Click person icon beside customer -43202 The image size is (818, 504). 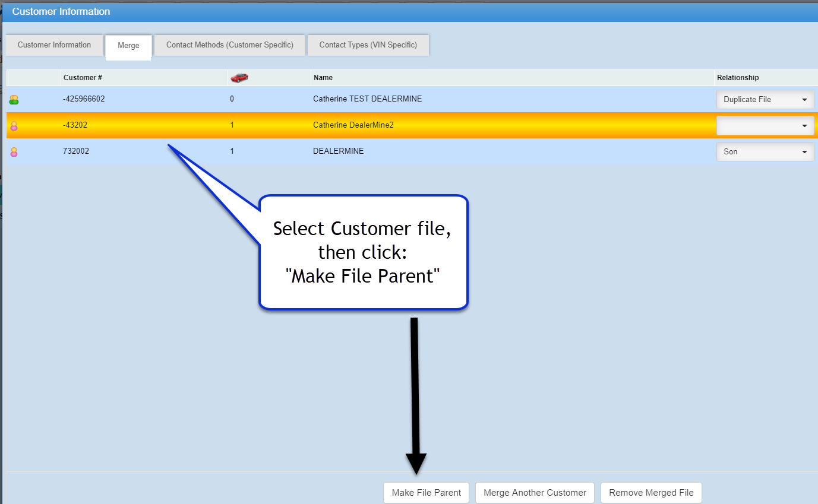pos(14,126)
